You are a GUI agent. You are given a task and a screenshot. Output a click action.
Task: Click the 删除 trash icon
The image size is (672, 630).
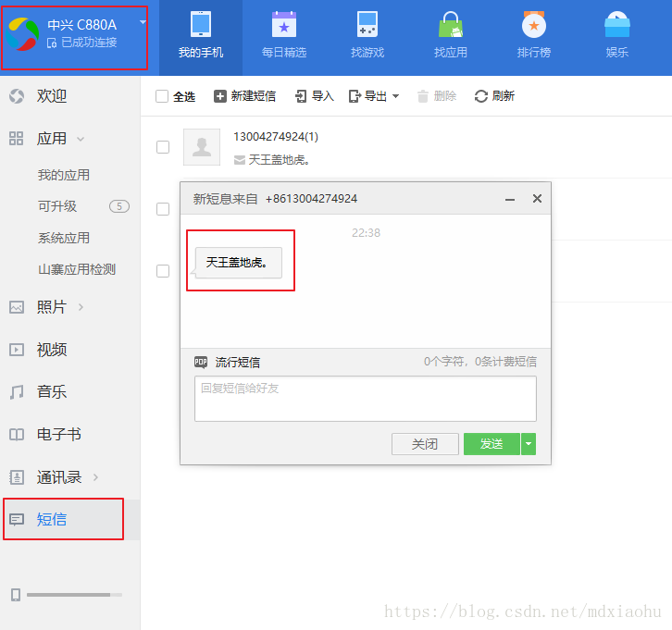[x=423, y=96]
